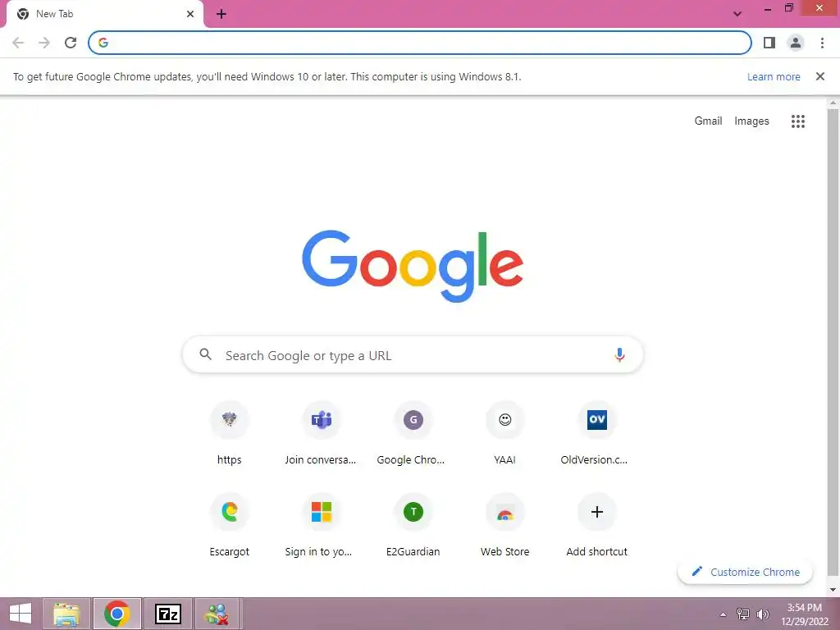Open the E2Guardian shortcut tile
840x630 pixels.
(x=413, y=526)
